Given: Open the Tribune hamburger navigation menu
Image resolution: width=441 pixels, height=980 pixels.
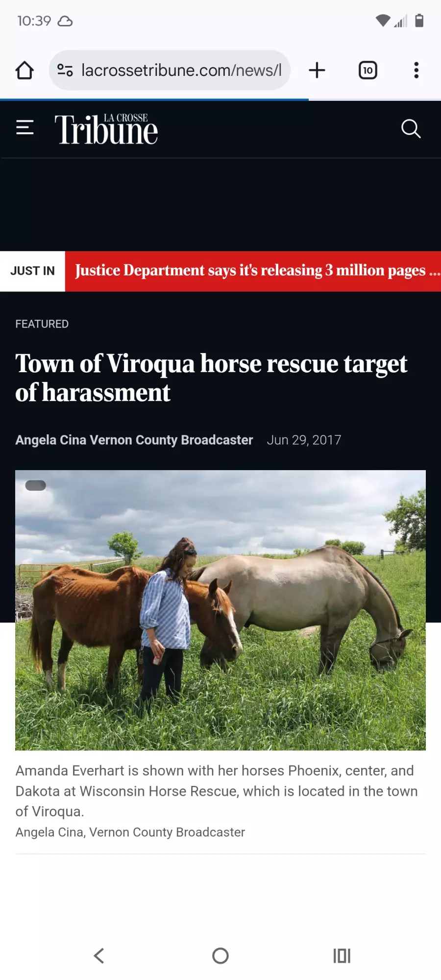Looking at the screenshot, I should [x=25, y=127].
